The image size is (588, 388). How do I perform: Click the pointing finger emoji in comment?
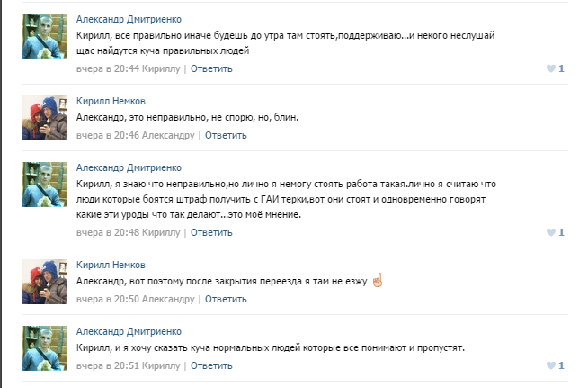[x=378, y=280]
